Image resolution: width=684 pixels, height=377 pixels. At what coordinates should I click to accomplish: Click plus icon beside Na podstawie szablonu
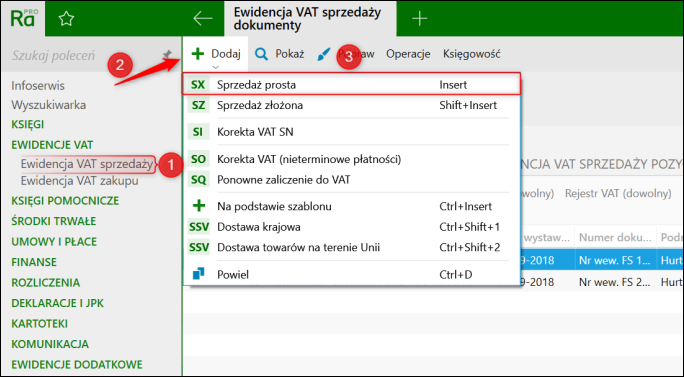tap(198, 206)
